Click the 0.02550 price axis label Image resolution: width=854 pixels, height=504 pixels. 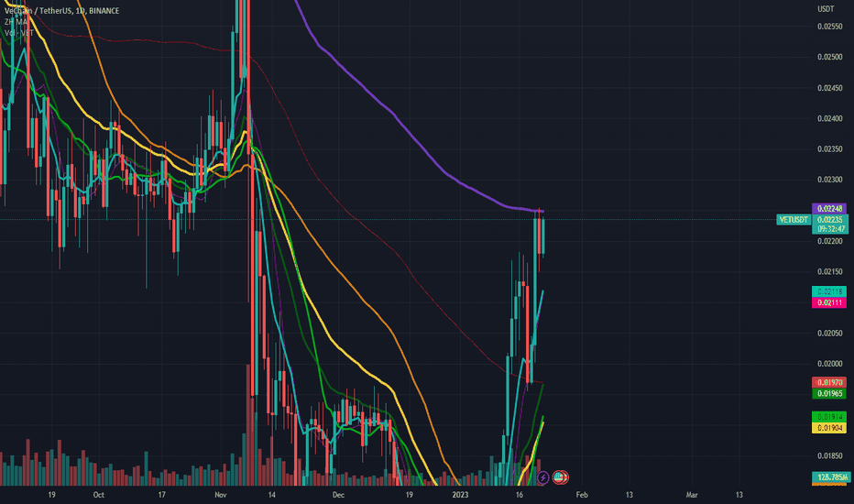[x=829, y=27]
